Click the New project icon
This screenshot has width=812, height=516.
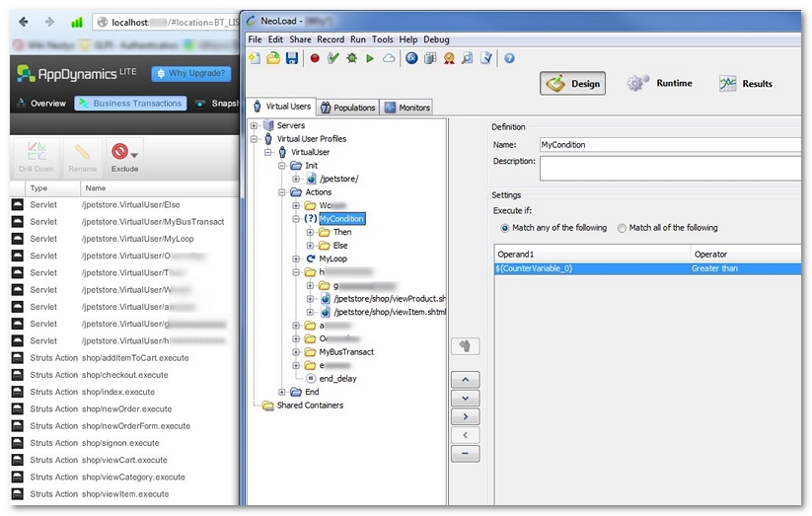pos(255,58)
